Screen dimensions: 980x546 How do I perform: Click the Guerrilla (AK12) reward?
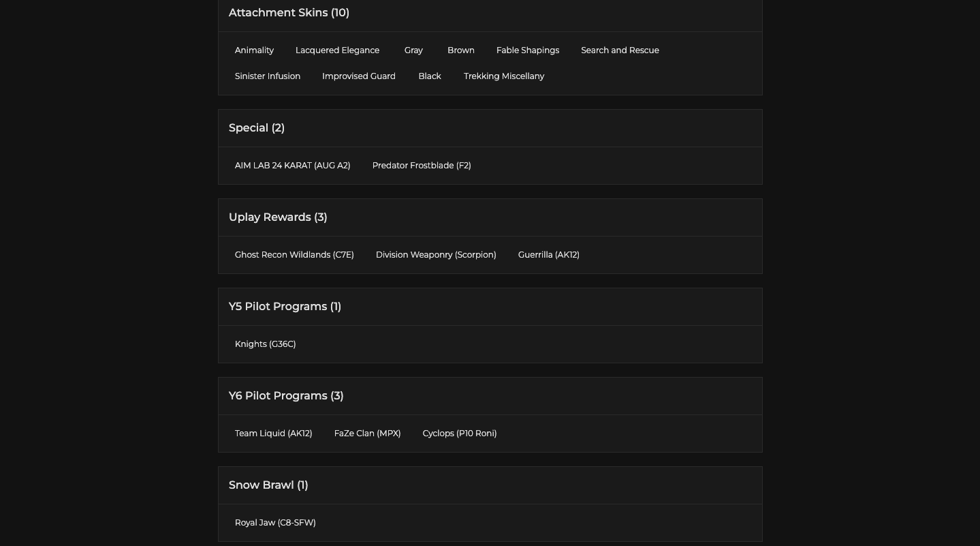548,255
